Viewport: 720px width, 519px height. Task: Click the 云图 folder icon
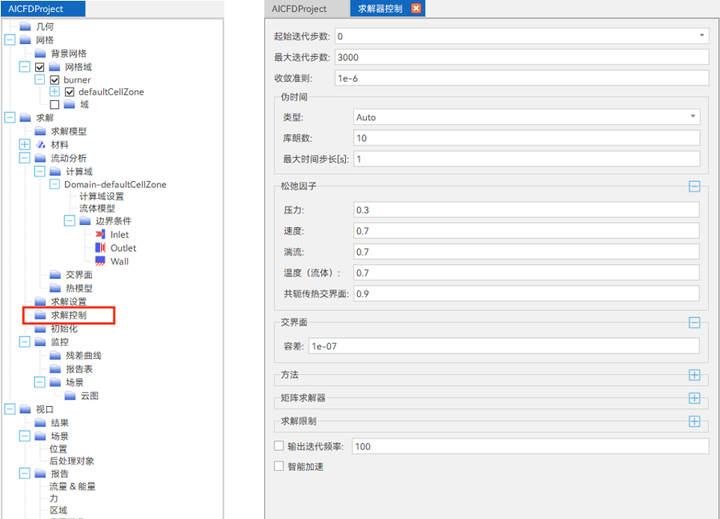point(70,395)
